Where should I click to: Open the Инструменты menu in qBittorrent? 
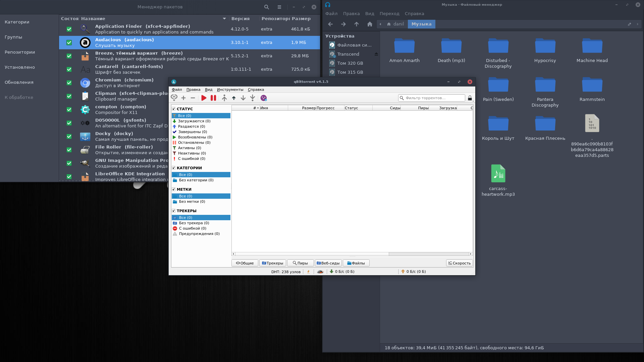pyautogui.click(x=230, y=89)
